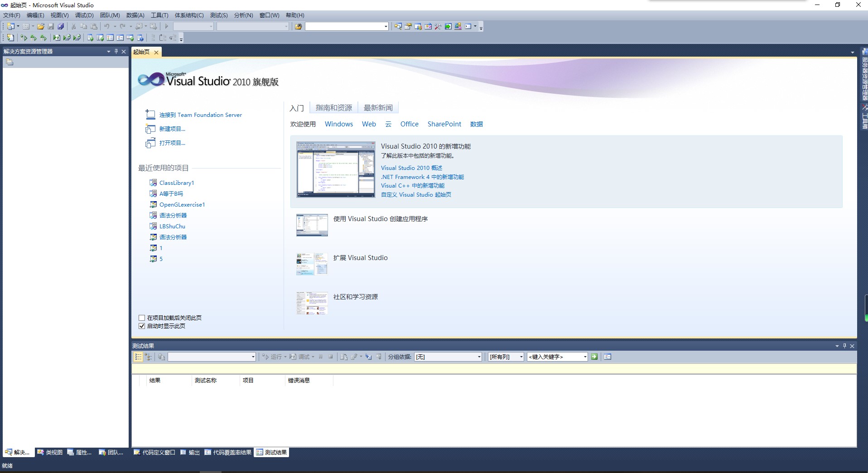Click the SharePoint category link

click(x=444, y=124)
